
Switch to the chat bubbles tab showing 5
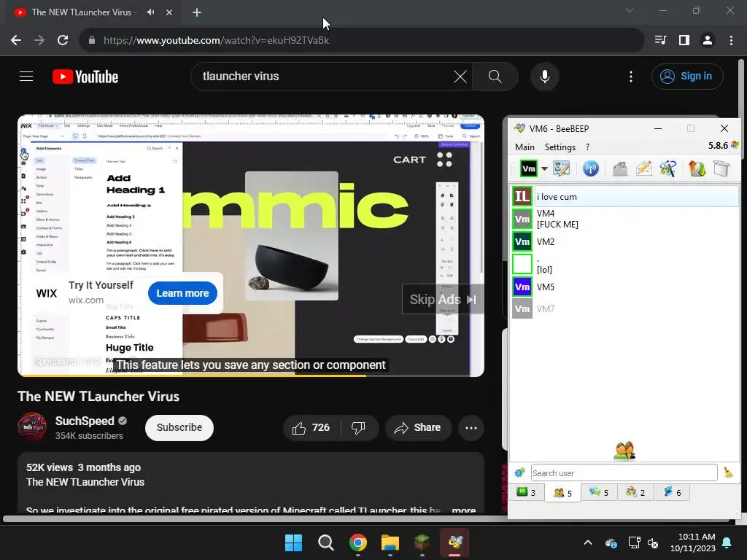599,492
